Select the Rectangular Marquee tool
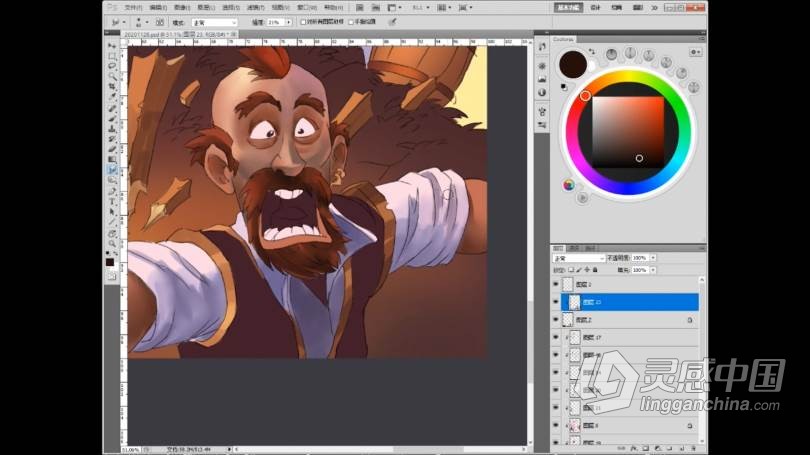This screenshot has height=455, width=810. coord(112,56)
